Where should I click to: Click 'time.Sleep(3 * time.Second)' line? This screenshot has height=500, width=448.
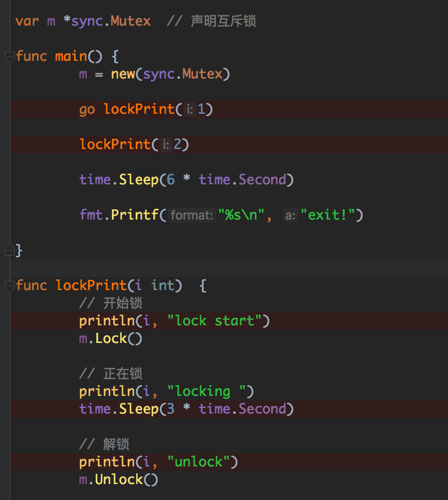click(x=186, y=409)
